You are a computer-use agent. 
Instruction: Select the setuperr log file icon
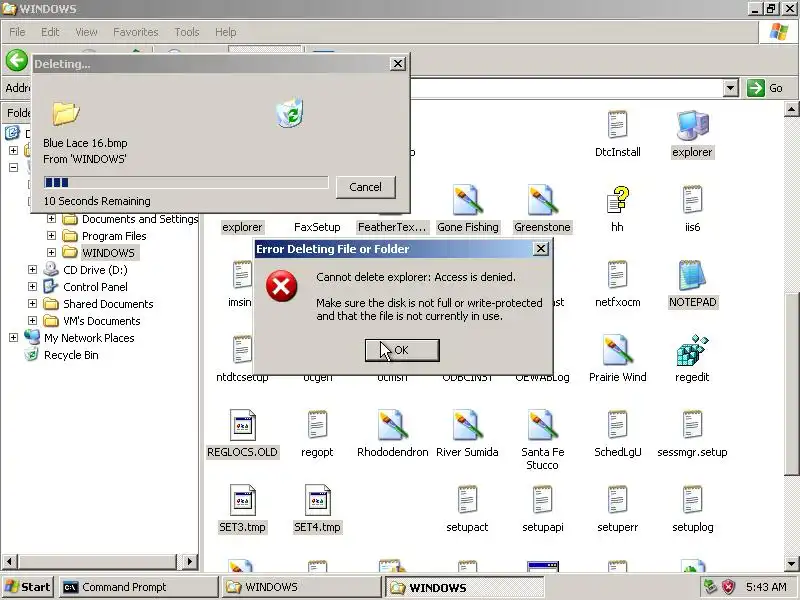617,499
